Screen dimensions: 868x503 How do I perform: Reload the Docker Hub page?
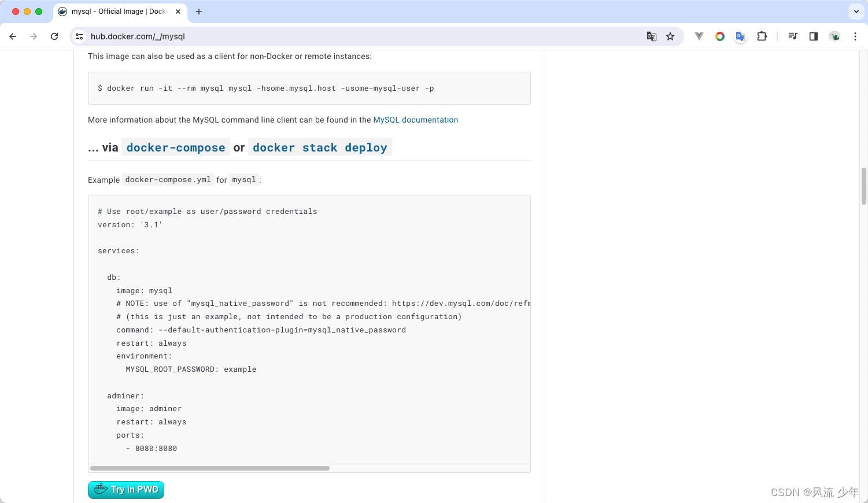[x=54, y=36]
